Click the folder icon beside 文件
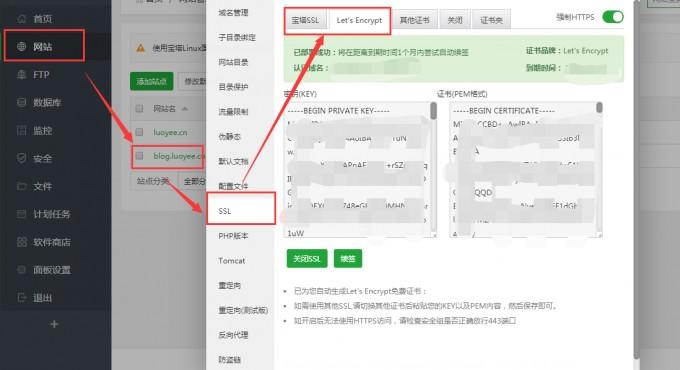680x370 pixels. point(21,186)
